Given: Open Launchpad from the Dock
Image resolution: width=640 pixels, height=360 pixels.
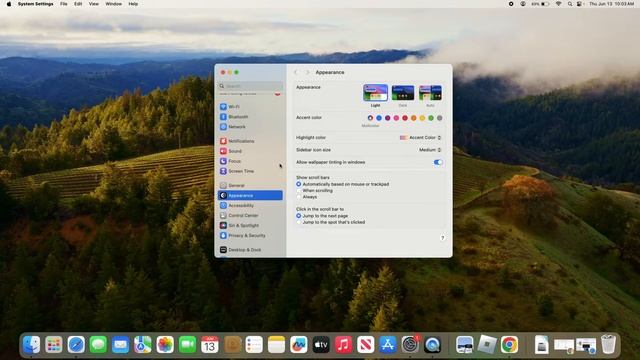Looking at the screenshot, I should point(53,345).
